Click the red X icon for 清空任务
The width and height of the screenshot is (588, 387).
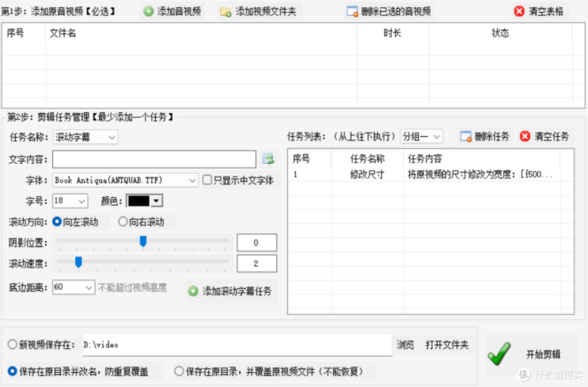pos(525,137)
